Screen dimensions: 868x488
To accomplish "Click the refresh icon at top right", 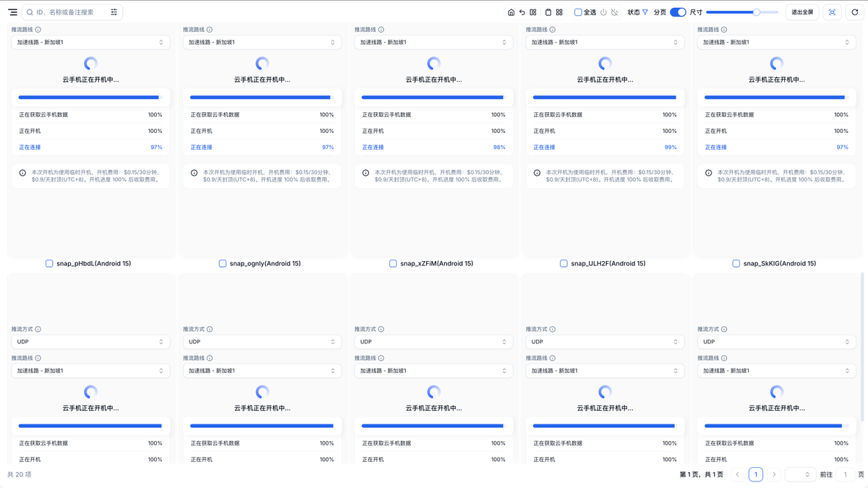I will tap(855, 12).
